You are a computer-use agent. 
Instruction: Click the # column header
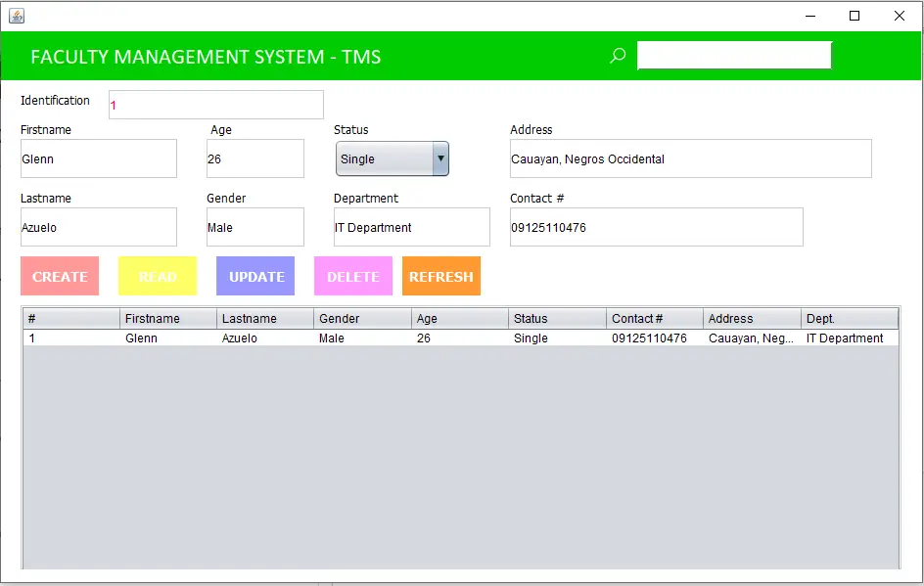click(71, 319)
